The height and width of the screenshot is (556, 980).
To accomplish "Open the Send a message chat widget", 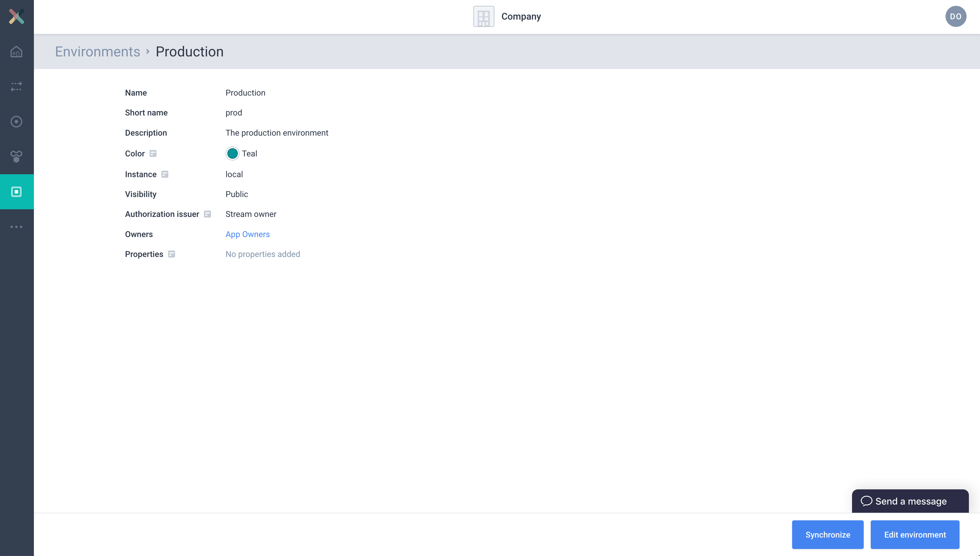I will [910, 501].
